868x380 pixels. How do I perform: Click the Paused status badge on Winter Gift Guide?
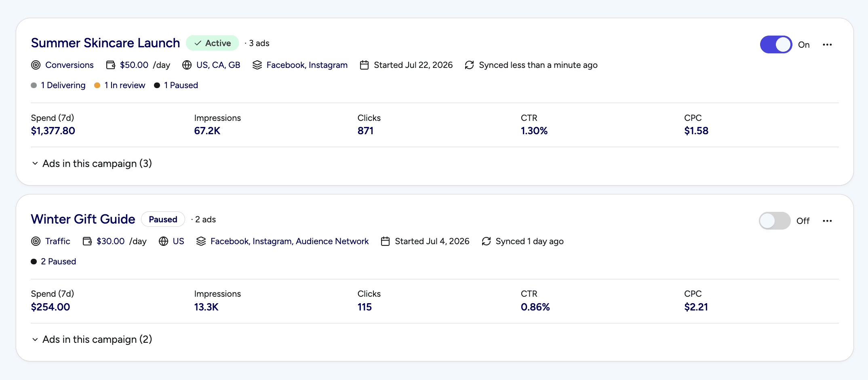pyautogui.click(x=163, y=219)
